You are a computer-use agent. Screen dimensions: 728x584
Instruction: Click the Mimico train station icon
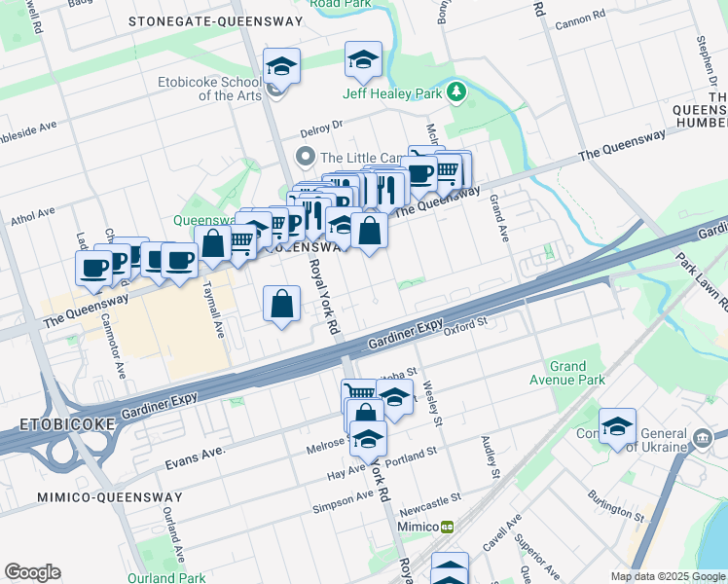tap(447, 527)
